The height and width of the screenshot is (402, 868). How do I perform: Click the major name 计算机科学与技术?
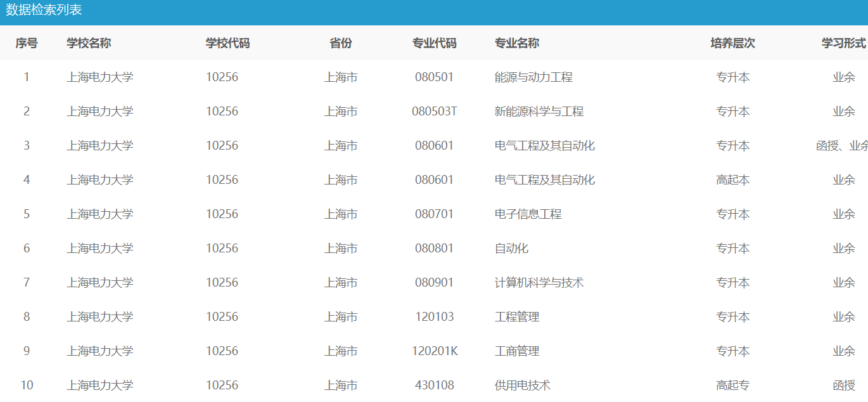(x=539, y=283)
